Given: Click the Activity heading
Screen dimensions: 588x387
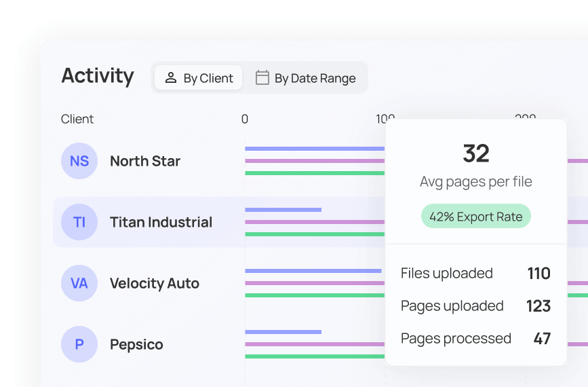Looking at the screenshot, I should point(98,76).
